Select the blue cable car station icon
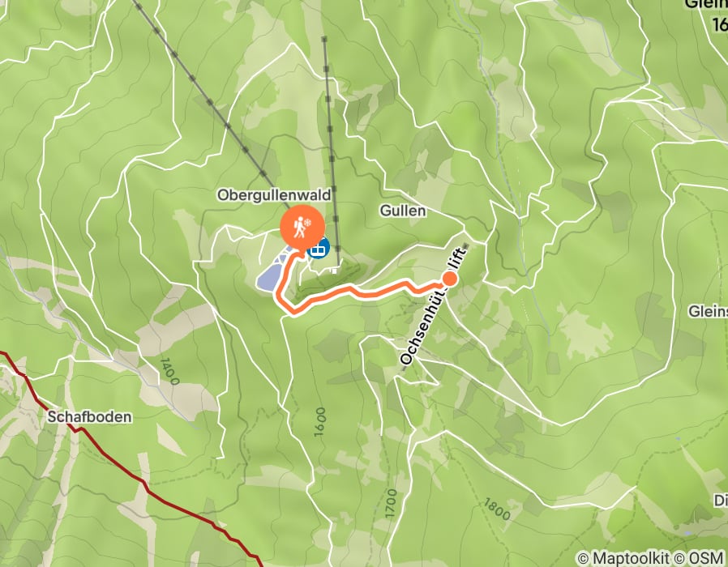This screenshot has height=567, width=728. 319,248
